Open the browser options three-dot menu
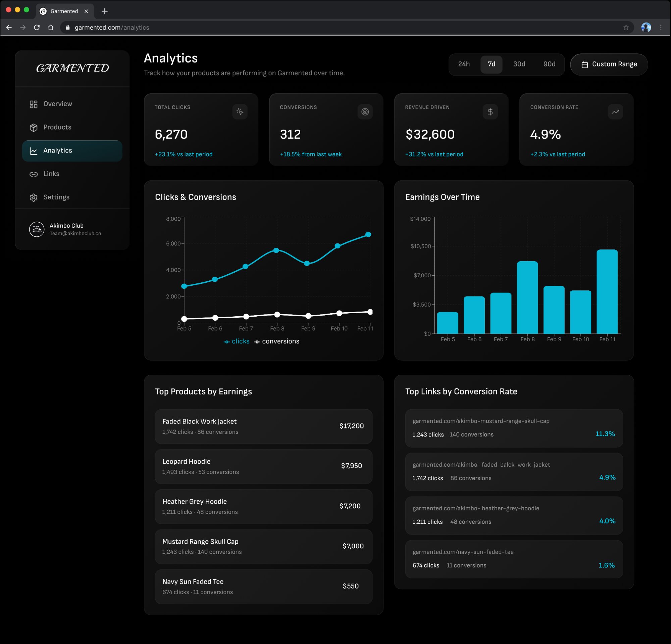This screenshot has width=671, height=644. 661,28
